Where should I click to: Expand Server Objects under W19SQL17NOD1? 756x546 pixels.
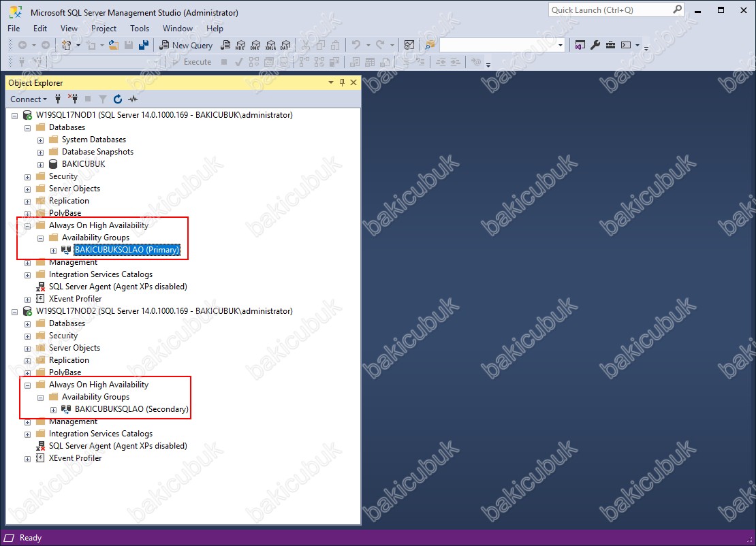click(x=27, y=189)
